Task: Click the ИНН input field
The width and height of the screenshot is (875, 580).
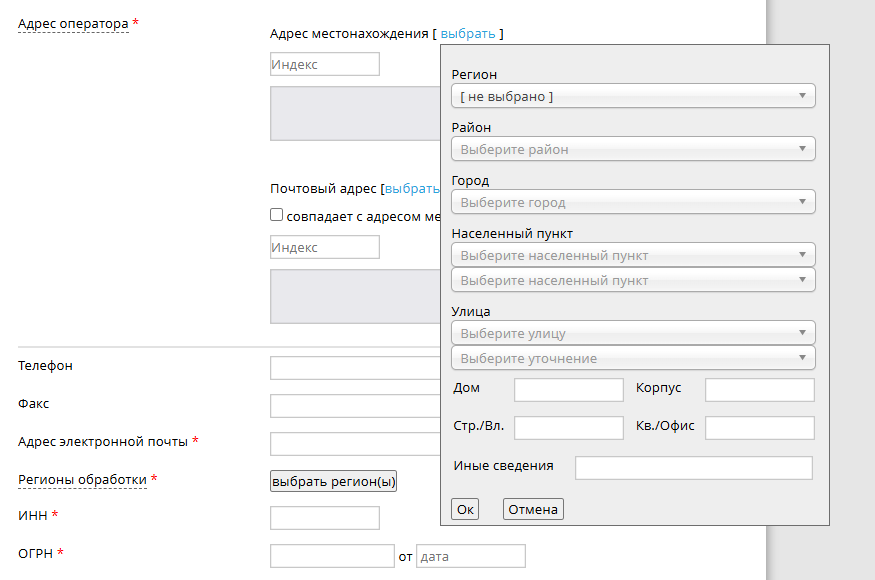Action: click(x=325, y=518)
